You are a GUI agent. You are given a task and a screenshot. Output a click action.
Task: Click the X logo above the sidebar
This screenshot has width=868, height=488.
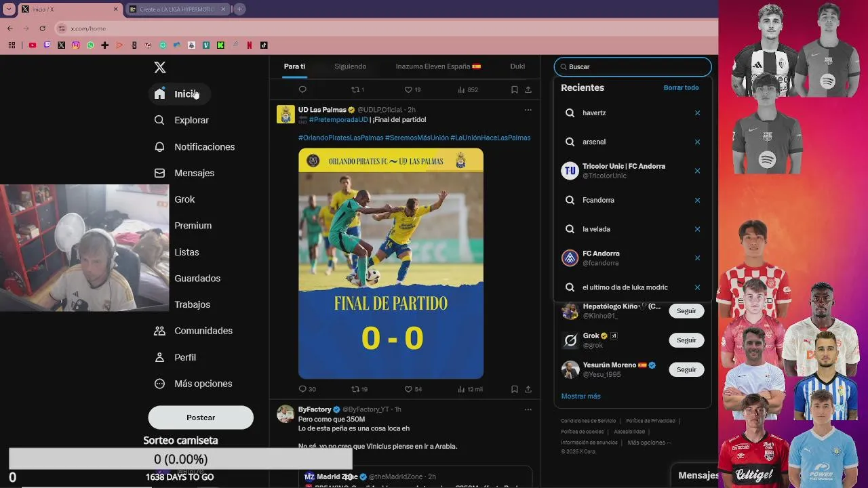(160, 67)
